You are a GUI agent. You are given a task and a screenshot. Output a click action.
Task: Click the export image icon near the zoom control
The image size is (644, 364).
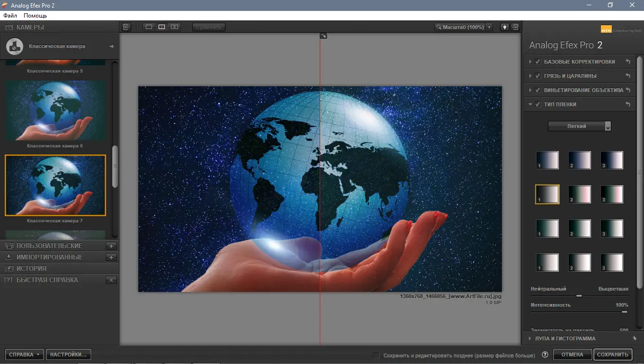[515, 27]
